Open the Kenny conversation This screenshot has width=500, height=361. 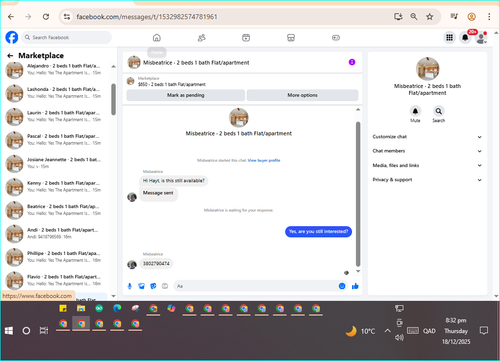(58, 186)
